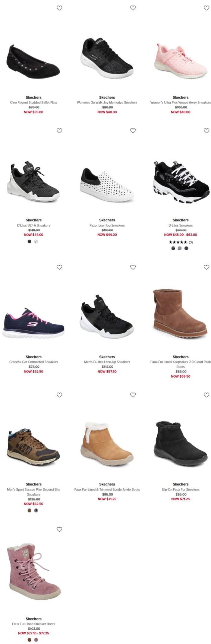Heart the Faux Fur-Lined Trimmed Suede Ankle Boots
The height and width of the screenshot is (644, 211).
coord(133,395)
